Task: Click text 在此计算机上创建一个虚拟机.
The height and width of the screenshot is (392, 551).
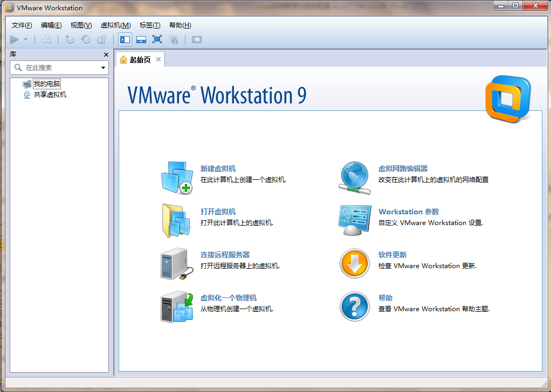Action: tap(243, 180)
